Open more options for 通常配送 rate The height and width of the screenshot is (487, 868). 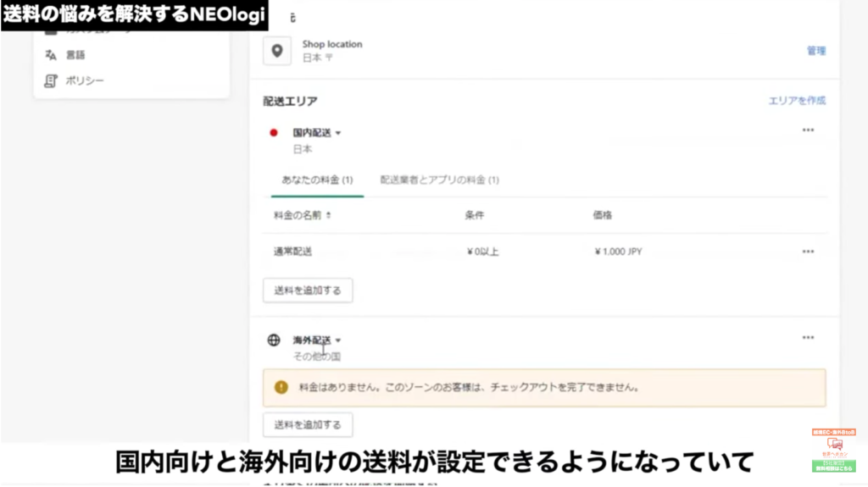pos(808,252)
